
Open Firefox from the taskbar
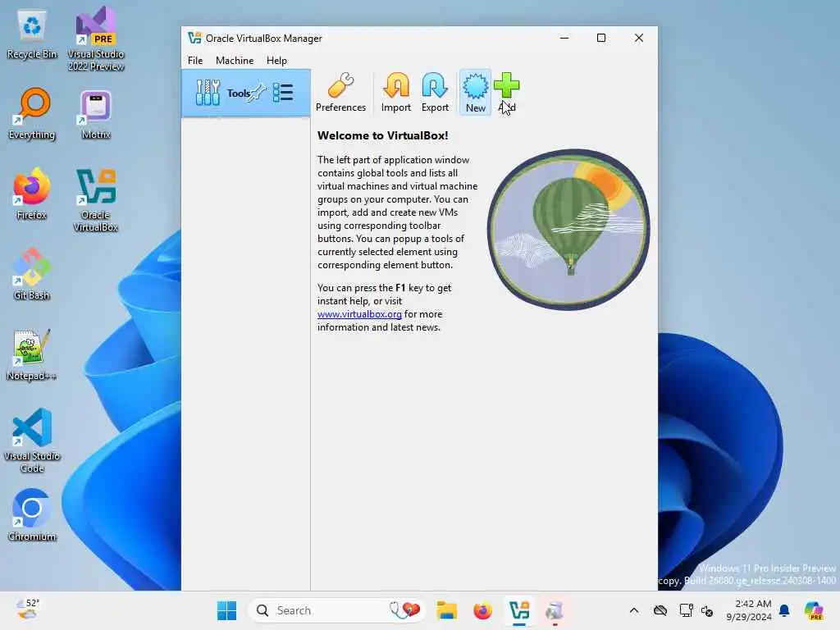tap(482, 610)
